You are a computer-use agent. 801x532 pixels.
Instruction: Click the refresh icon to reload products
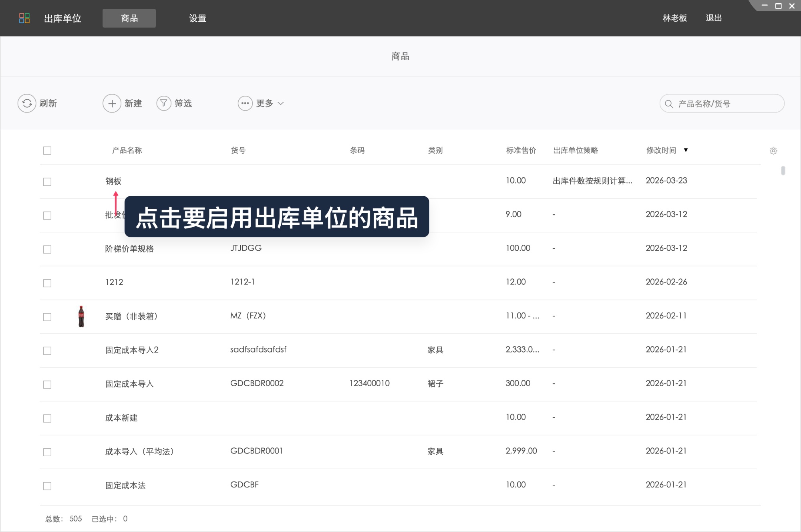coord(26,103)
